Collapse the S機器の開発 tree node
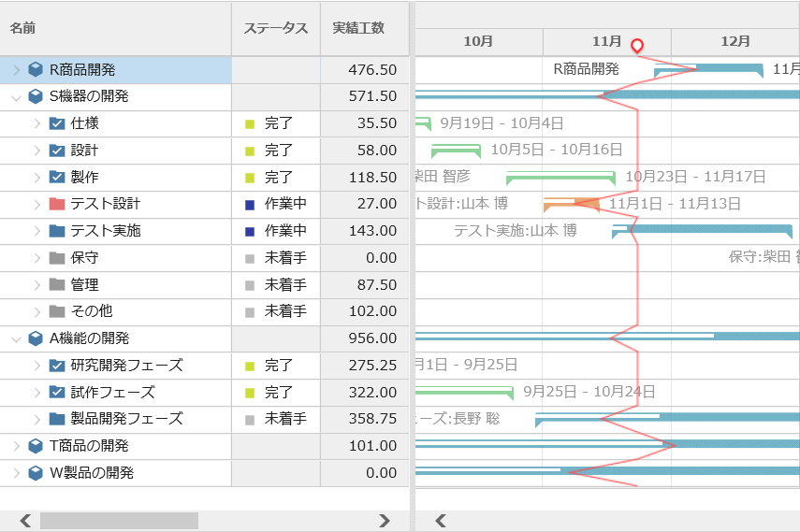Image resolution: width=800 pixels, height=532 pixels. click(x=16, y=96)
